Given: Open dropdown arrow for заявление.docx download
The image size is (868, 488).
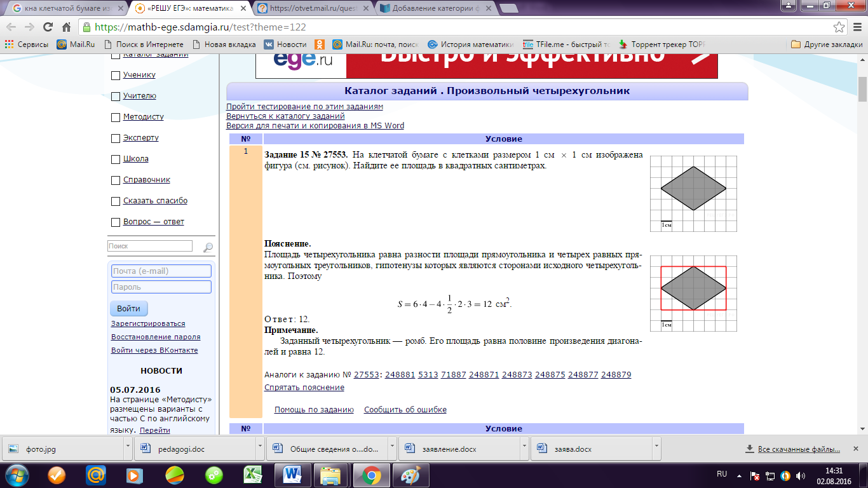Looking at the screenshot, I should click(524, 449).
